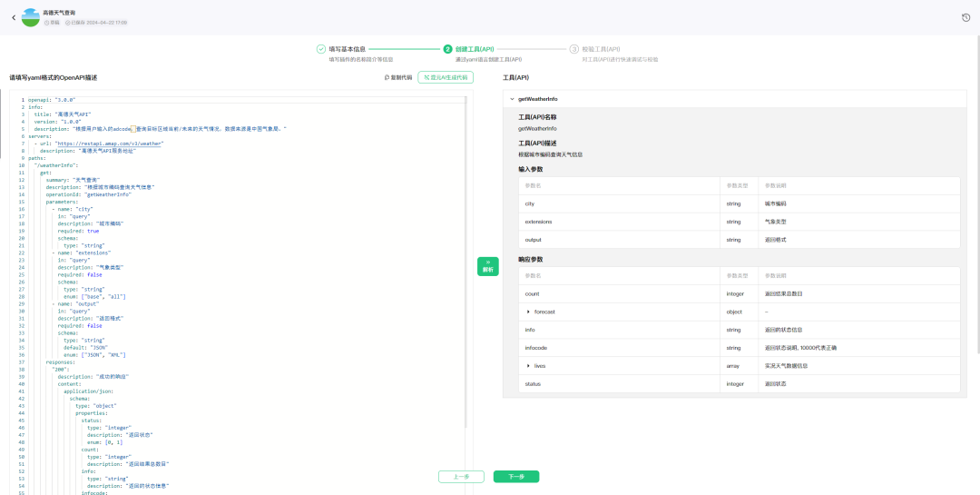Screen dimensions: 980x495
Task: Click the code editor vertical scrollbar
Action: pos(465,272)
